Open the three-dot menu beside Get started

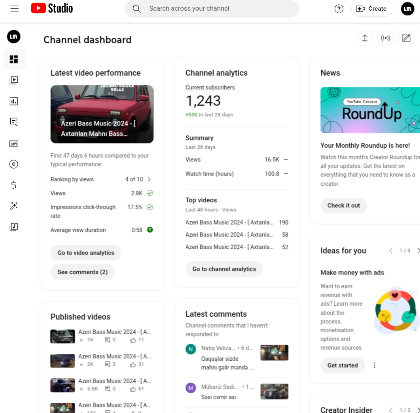click(374, 365)
